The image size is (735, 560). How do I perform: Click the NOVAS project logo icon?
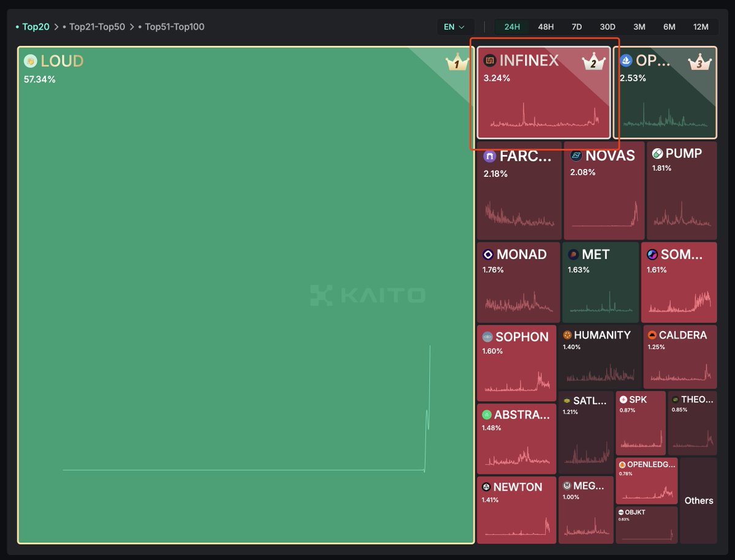pos(576,155)
